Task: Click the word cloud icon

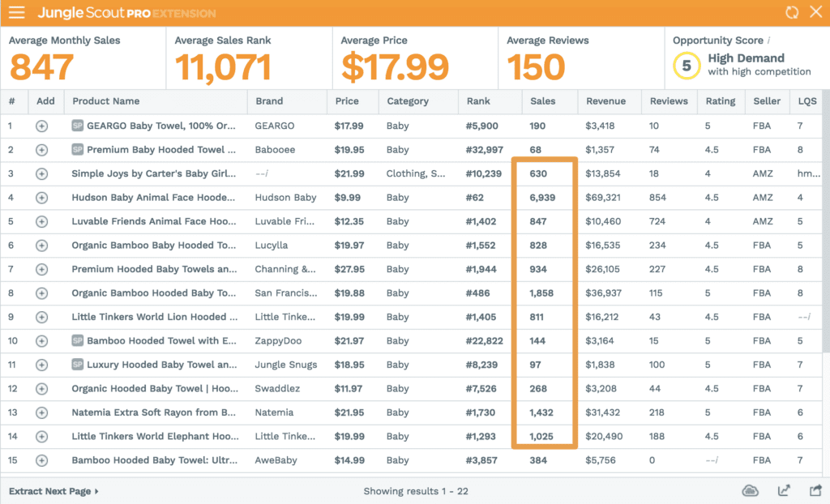Action: point(751,491)
